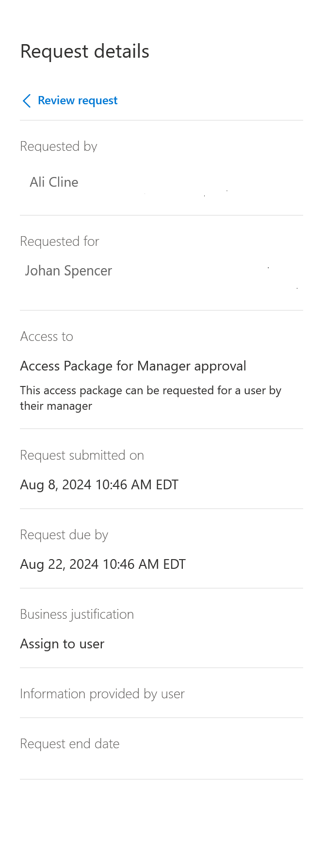Click the Requested by label
The image size is (324, 868).
[x=59, y=146]
